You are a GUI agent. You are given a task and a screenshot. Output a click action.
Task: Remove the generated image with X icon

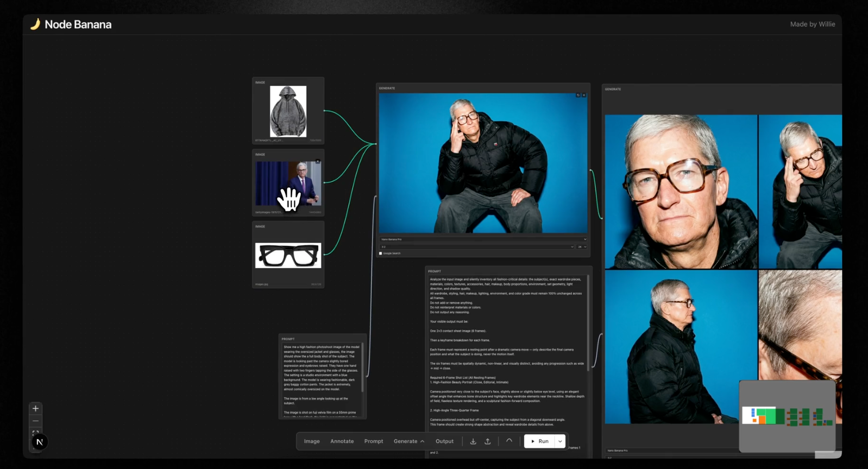click(584, 95)
